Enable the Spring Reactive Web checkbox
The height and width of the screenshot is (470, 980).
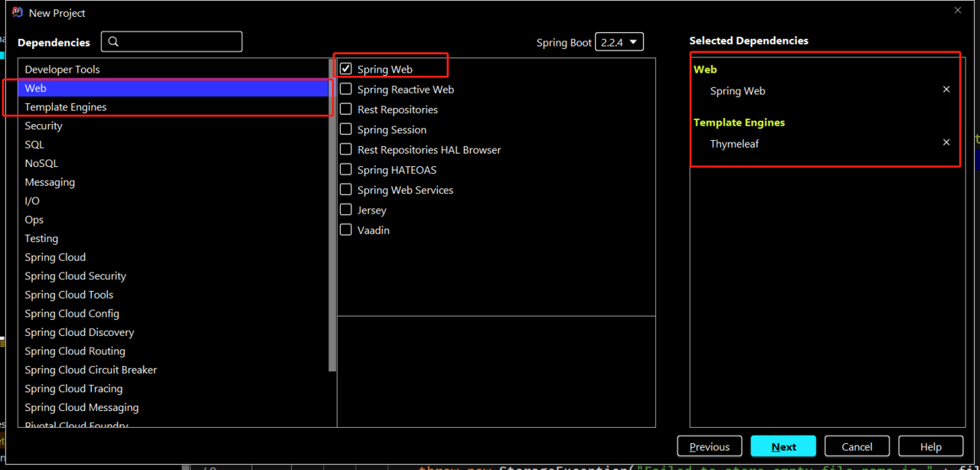click(346, 90)
